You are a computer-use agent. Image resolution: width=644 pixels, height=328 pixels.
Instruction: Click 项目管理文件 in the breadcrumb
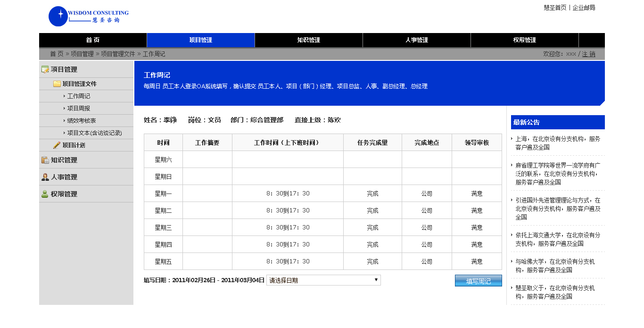point(118,54)
